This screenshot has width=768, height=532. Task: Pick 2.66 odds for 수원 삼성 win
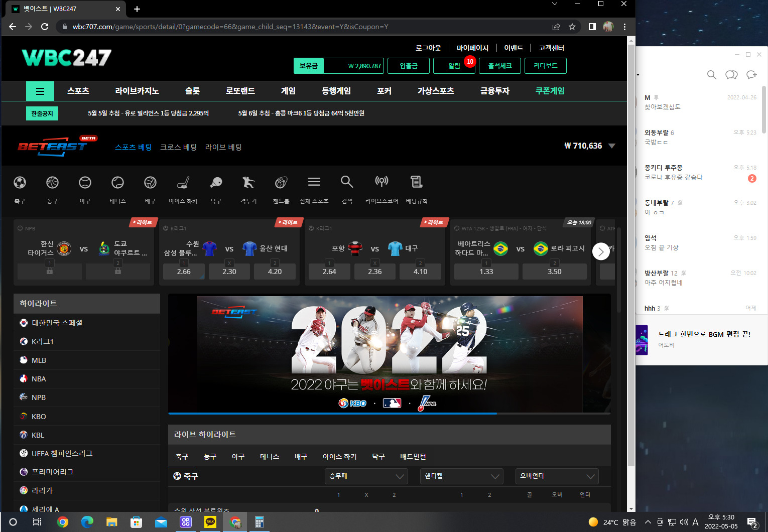point(184,272)
